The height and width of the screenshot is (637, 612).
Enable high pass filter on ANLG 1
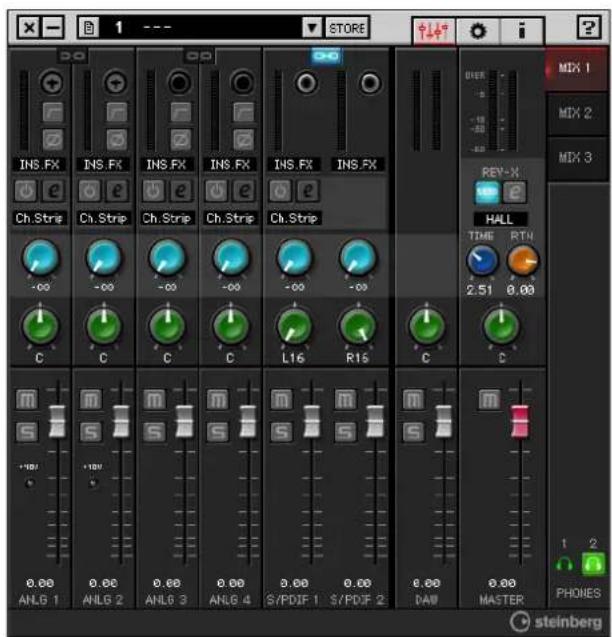click(53, 112)
